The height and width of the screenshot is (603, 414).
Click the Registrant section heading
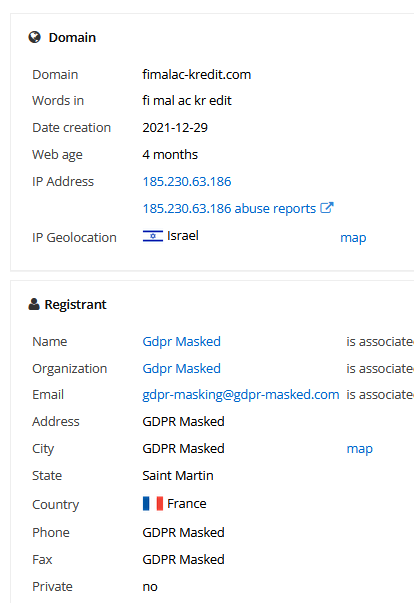[75, 305]
